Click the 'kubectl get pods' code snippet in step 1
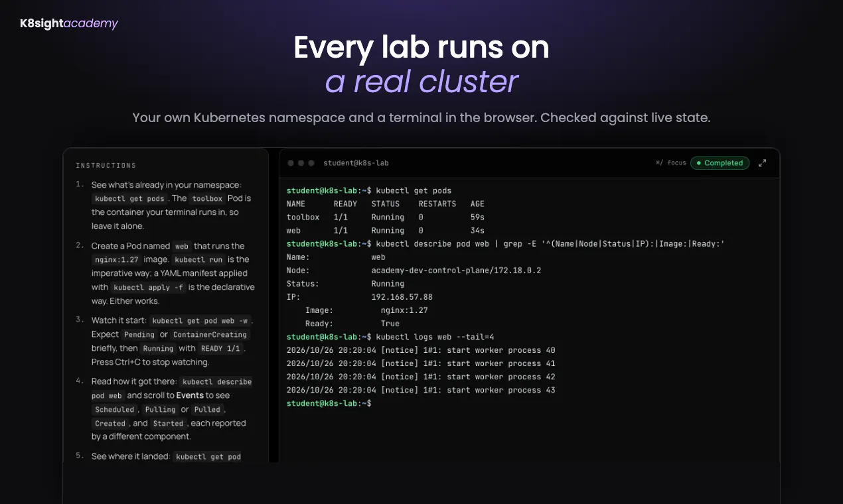 (129, 198)
